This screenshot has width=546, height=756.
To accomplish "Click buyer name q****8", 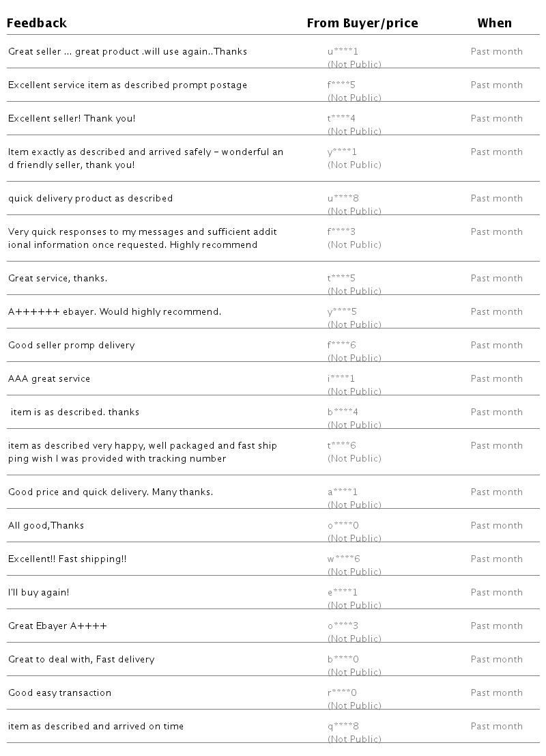I will point(343,726).
